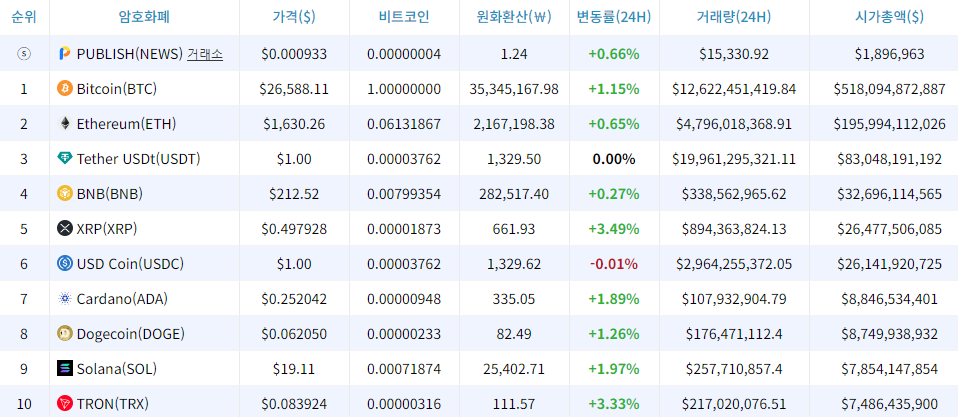Click the Tether USDt green logo icon
The height and width of the screenshot is (417, 958).
64,159
